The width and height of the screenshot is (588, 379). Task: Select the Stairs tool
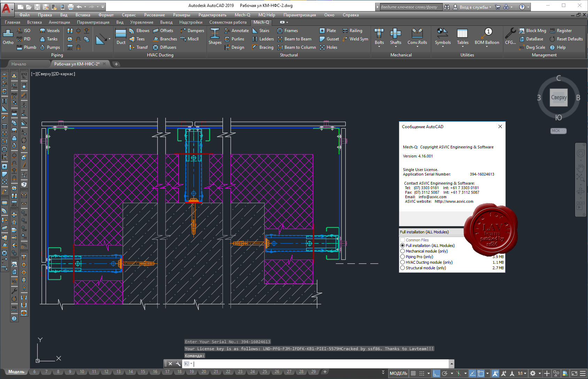[261, 31]
